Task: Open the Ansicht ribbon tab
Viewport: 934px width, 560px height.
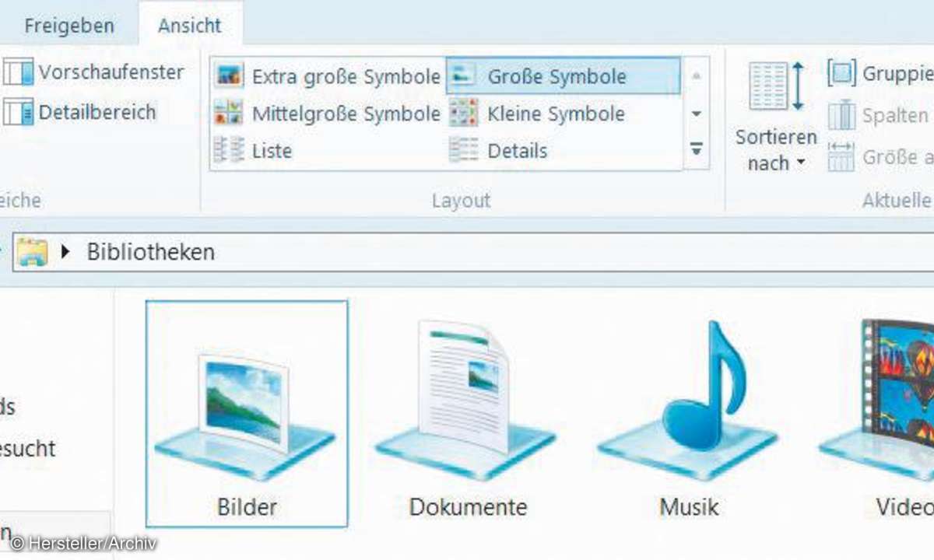Action: (x=190, y=26)
